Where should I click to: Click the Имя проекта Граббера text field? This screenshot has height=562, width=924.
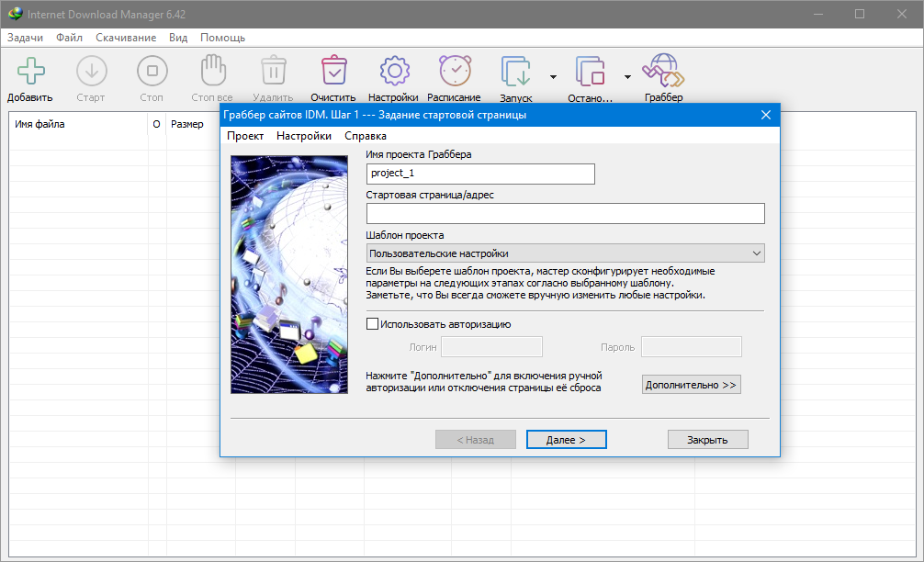pyautogui.click(x=479, y=174)
